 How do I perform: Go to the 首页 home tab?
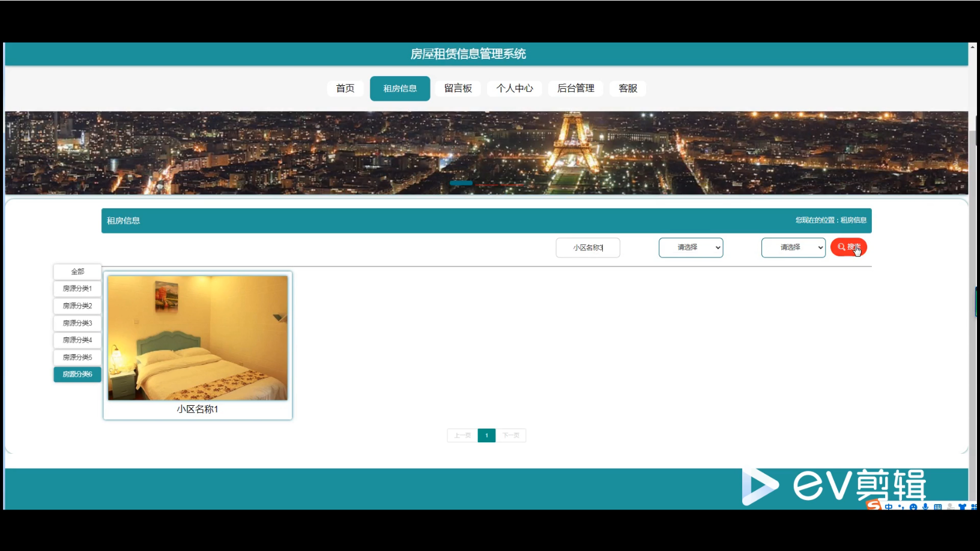tap(345, 88)
